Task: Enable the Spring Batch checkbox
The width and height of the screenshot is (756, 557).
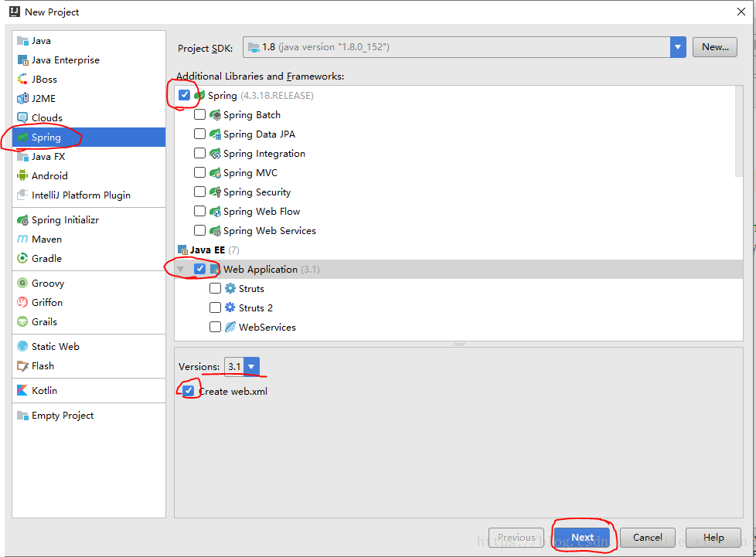Action: pyautogui.click(x=199, y=114)
